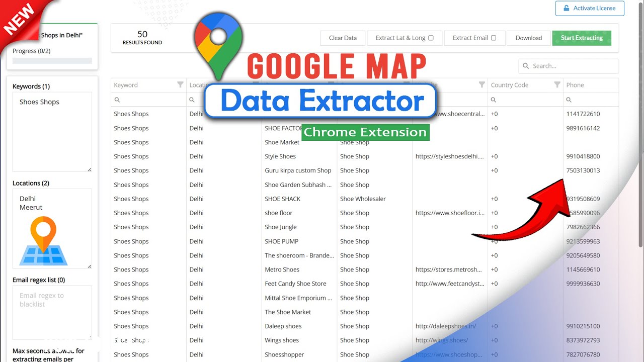Click inside the Keywords text area

[x=52, y=132]
